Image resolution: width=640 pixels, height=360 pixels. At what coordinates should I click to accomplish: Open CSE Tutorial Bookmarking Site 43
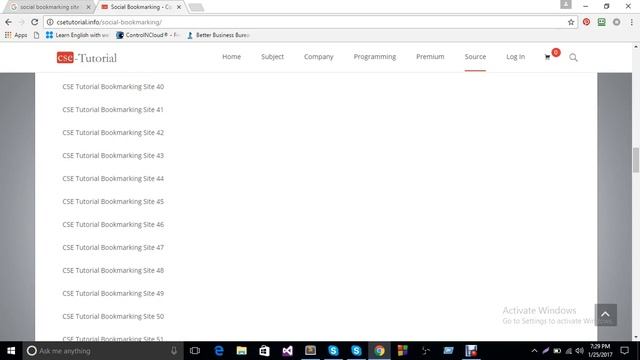click(x=113, y=156)
